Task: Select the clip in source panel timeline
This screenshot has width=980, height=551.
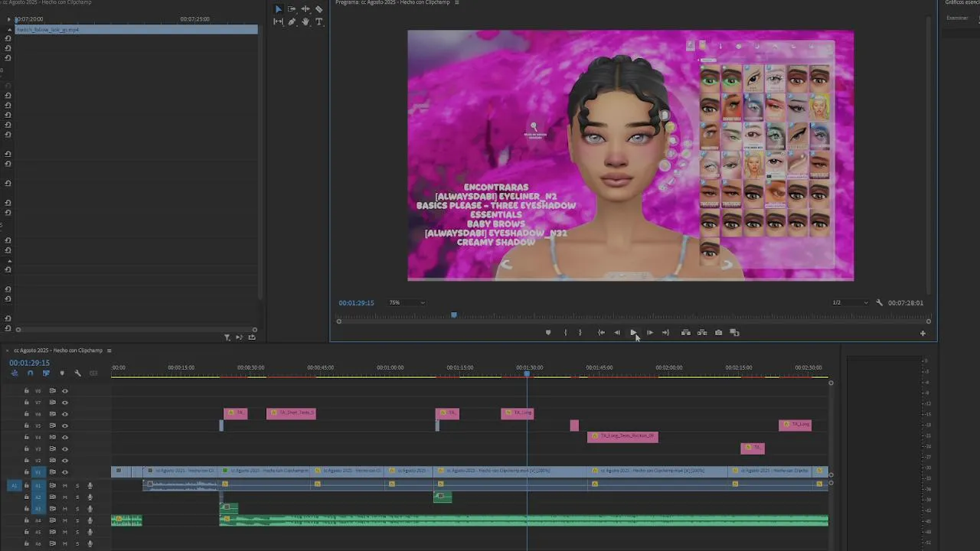Action: click(136, 30)
